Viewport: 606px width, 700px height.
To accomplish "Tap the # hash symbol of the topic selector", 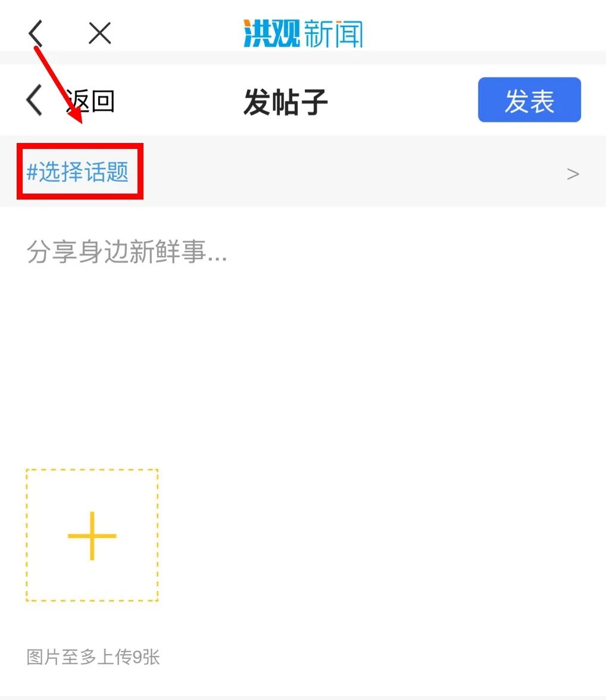I will pyautogui.click(x=32, y=172).
